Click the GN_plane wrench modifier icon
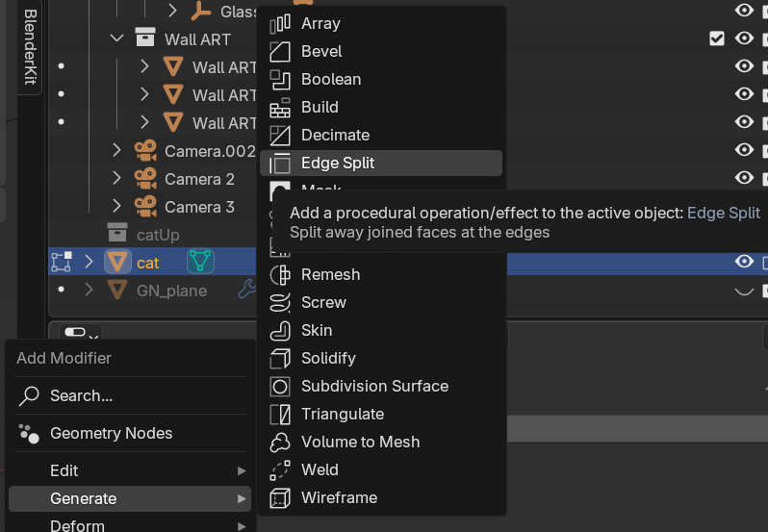The height and width of the screenshot is (532, 768). click(x=247, y=290)
